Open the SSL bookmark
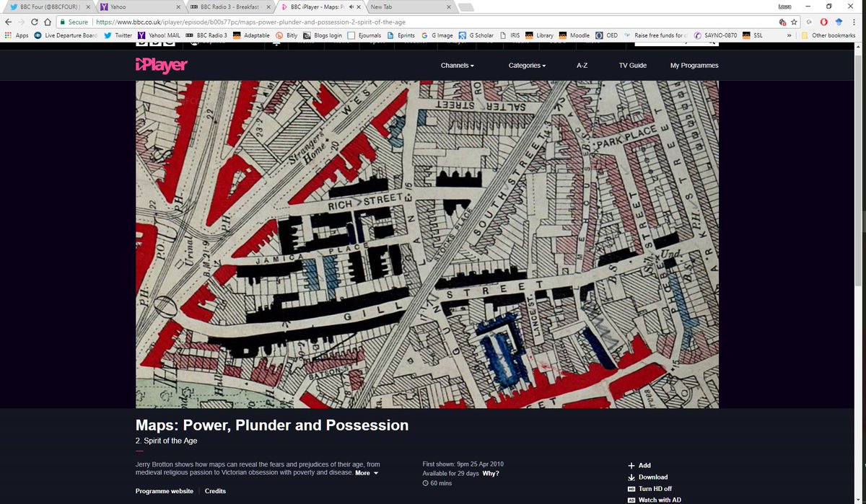 pos(752,35)
